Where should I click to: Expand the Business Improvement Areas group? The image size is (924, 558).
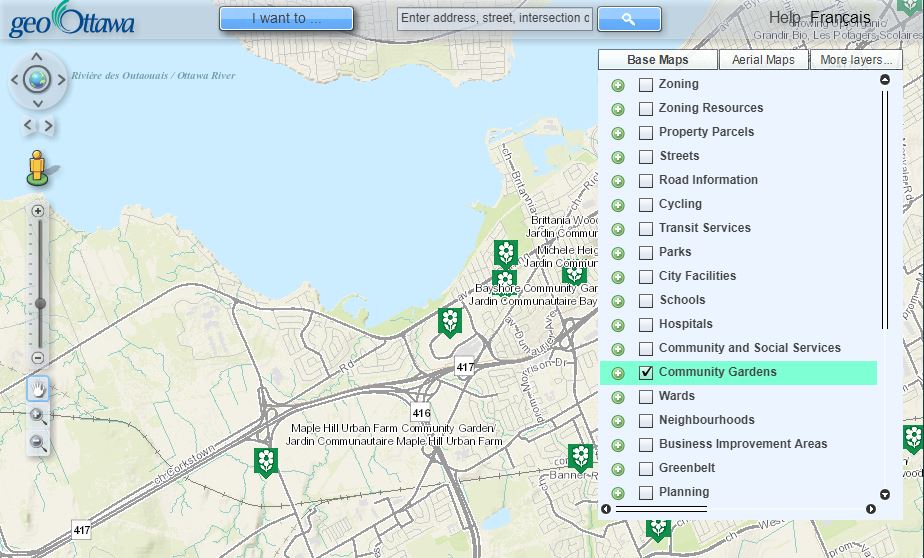(618, 445)
